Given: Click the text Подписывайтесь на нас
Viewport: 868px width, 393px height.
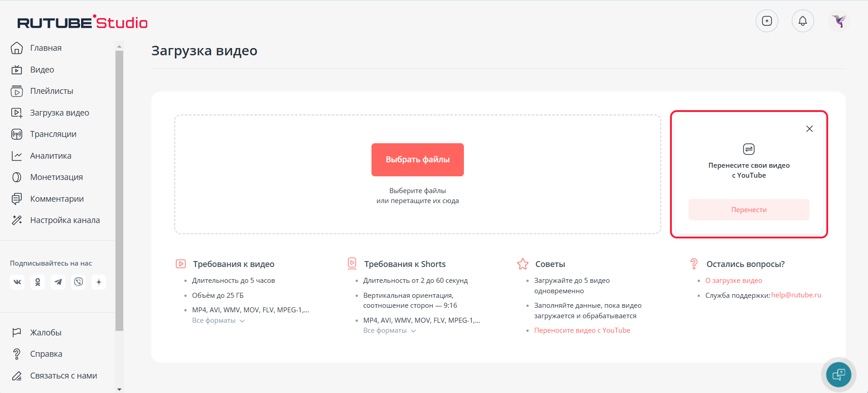Looking at the screenshot, I should tap(51, 263).
